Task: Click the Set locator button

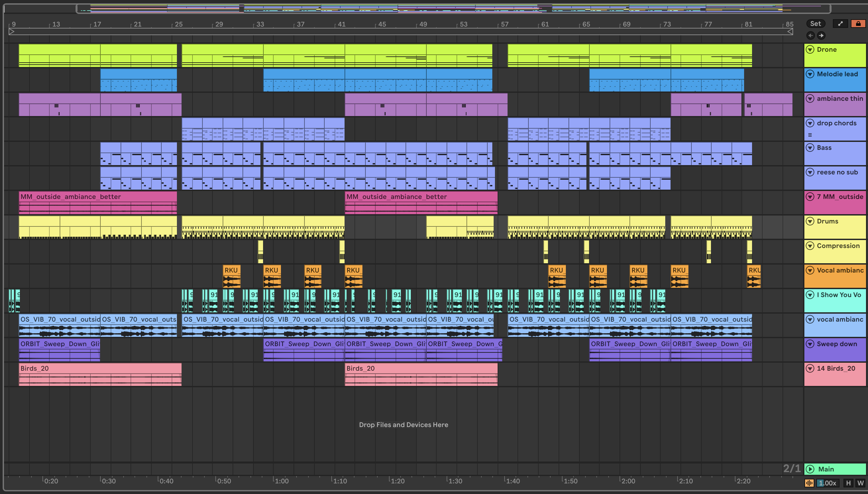Action: pos(815,24)
